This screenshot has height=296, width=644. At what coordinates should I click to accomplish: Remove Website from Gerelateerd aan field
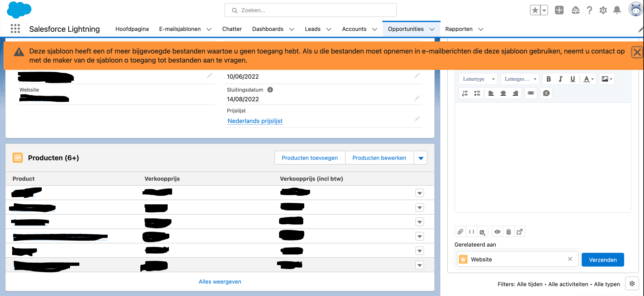point(570,259)
